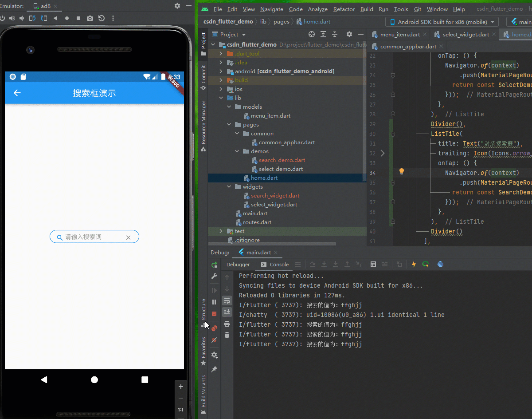The width and height of the screenshot is (532, 419).
Task: Select the select_widget.dart editor tab
Action: coord(465,34)
